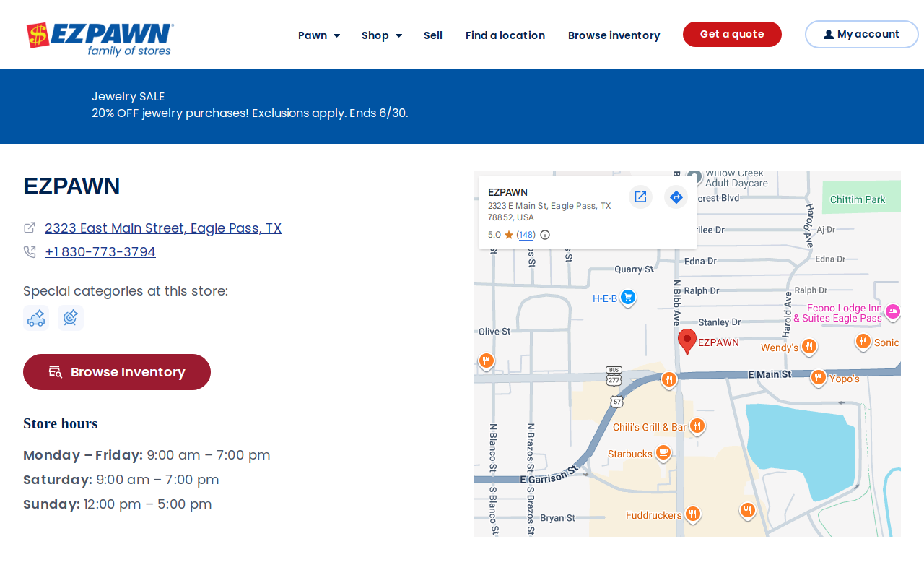Open the 2323 East Main Street address link
Screen dimensions: 924x578
pyautogui.click(x=163, y=228)
